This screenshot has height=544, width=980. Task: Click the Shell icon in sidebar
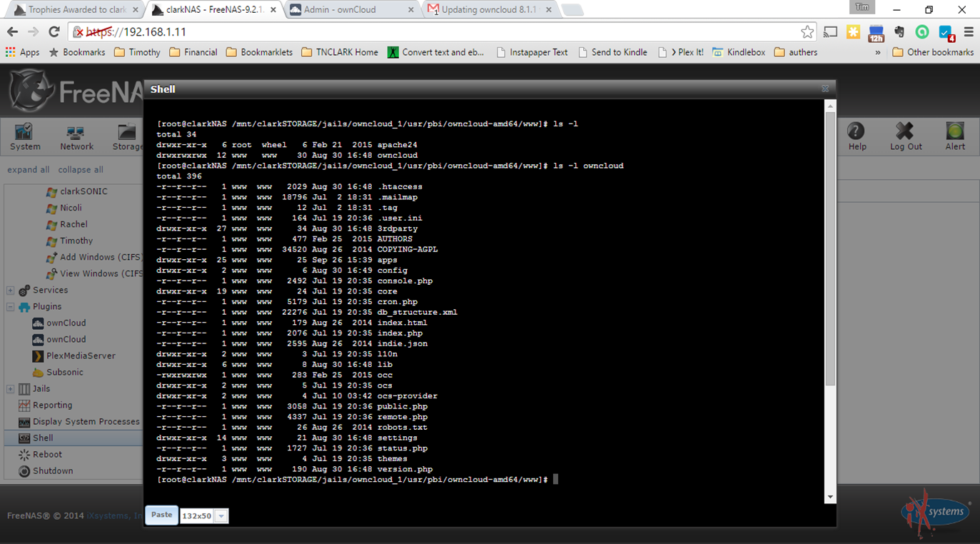24,438
